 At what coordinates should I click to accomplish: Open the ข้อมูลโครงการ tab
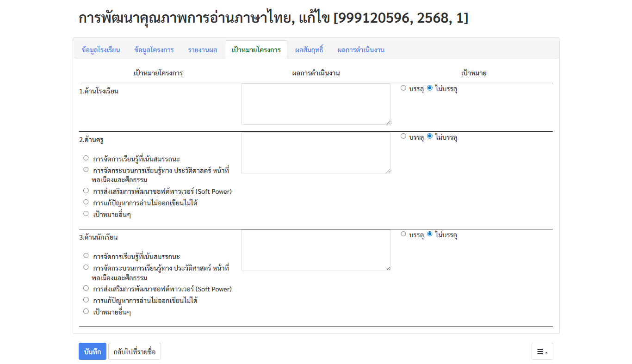[154, 50]
